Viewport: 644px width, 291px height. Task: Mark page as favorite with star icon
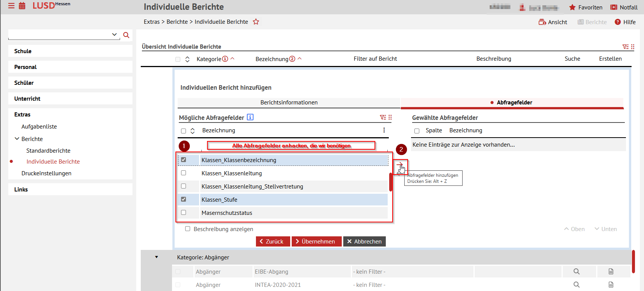256,22
